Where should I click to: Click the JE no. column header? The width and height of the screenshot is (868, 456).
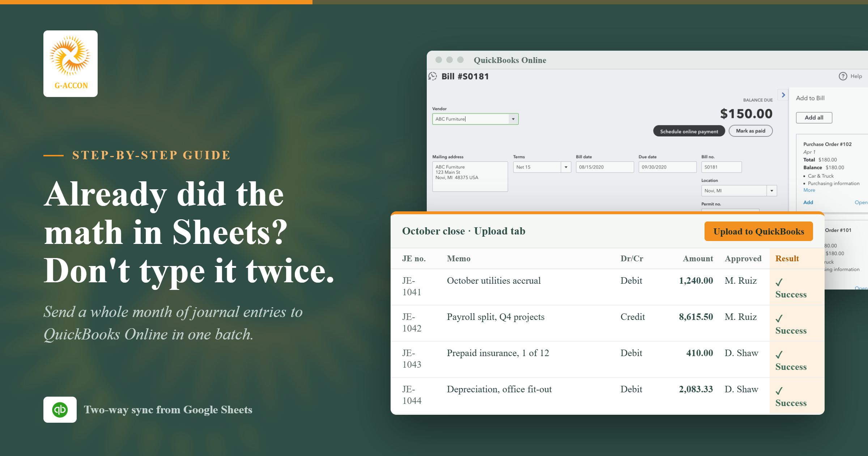[414, 258]
